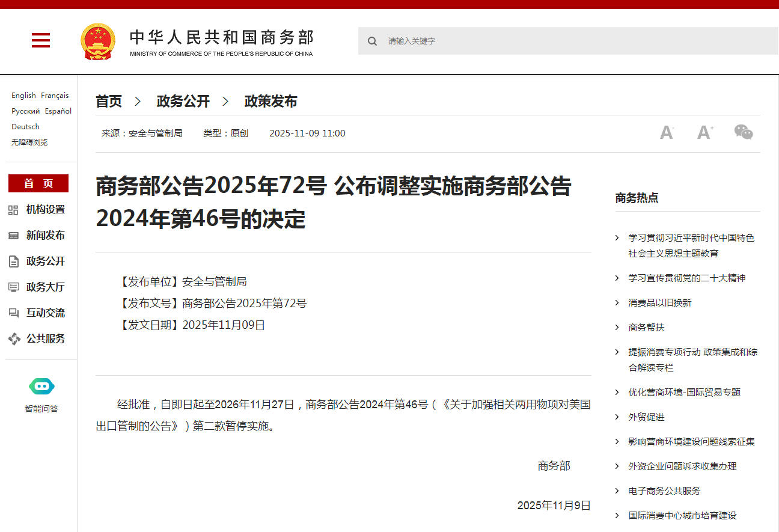779x532 pixels.
Task: Open the red hamburger menu icon
Action: click(41, 41)
